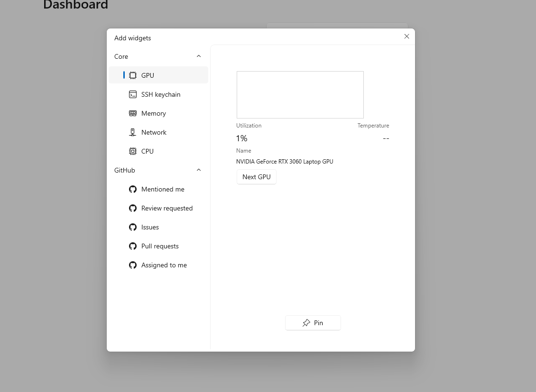This screenshot has height=392, width=536.
Task: Select the Mentioned me widget label
Action: (x=163, y=189)
